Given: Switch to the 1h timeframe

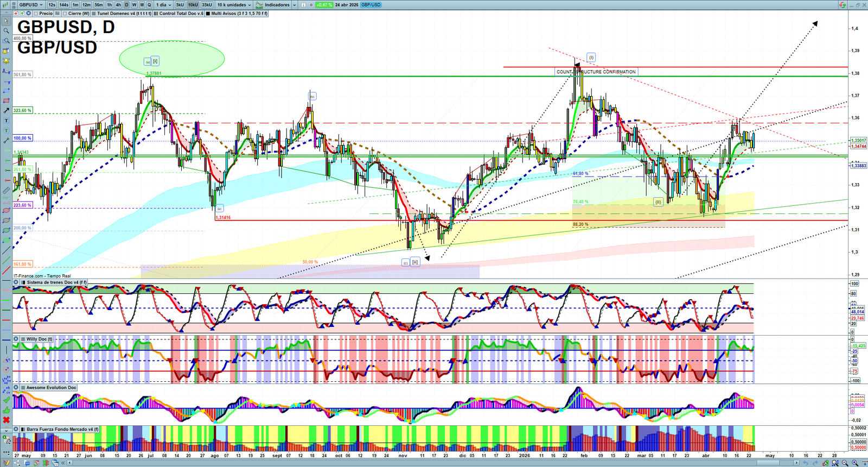Looking at the screenshot, I should 110,5.
